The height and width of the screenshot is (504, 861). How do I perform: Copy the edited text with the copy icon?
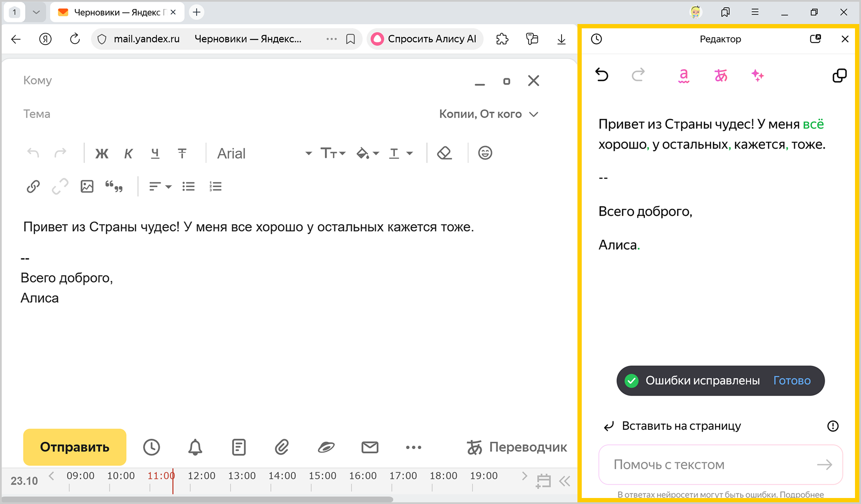[839, 76]
